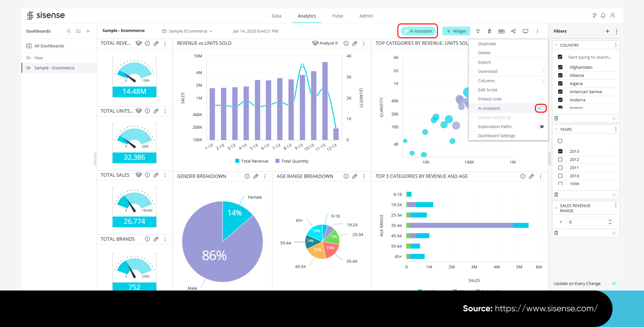
Task: Click the AI Assistant button
Action: click(418, 31)
